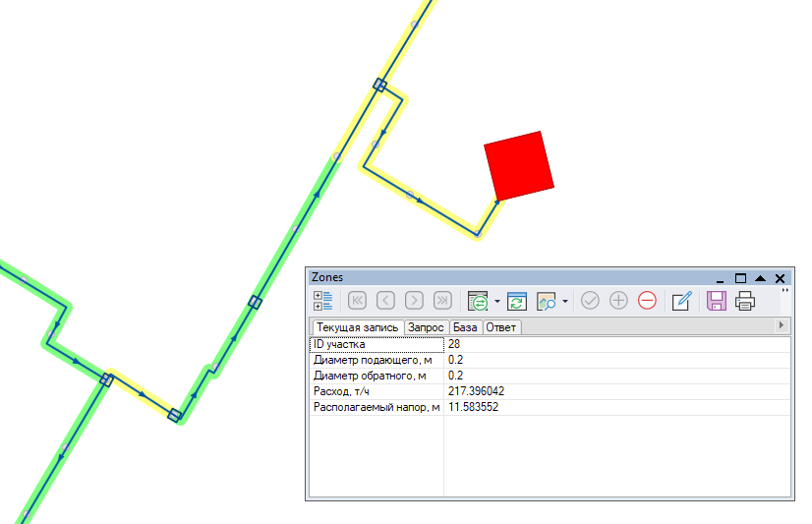Click the pencil edit record icon
Image resolution: width=812 pixels, height=524 pixels.
coord(682,301)
